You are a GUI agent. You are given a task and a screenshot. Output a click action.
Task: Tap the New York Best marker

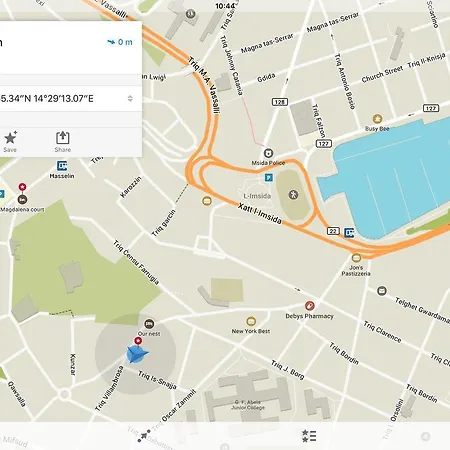251,321
